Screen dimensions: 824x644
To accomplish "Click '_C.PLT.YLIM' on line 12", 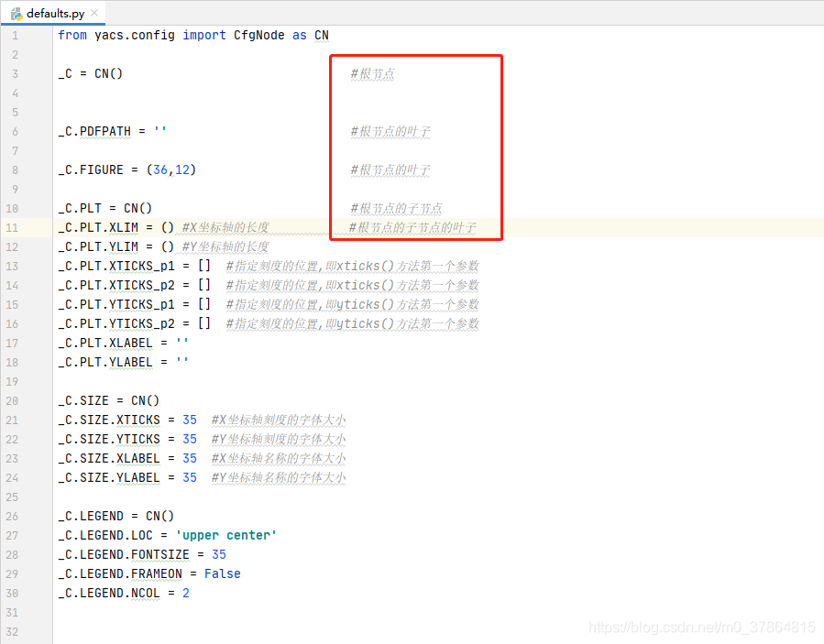I will (98, 247).
